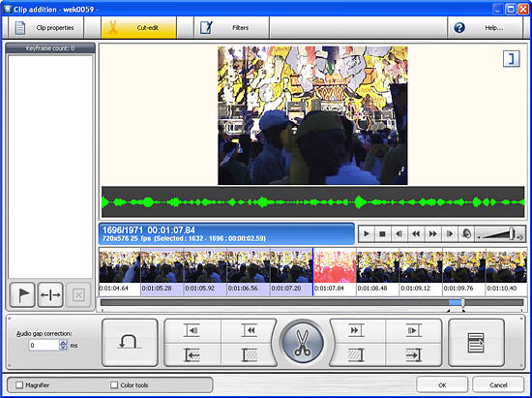This screenshot has width=532, height=398.
Task: Click the split-at-position arrows button
Action: [x=50, y=294]
